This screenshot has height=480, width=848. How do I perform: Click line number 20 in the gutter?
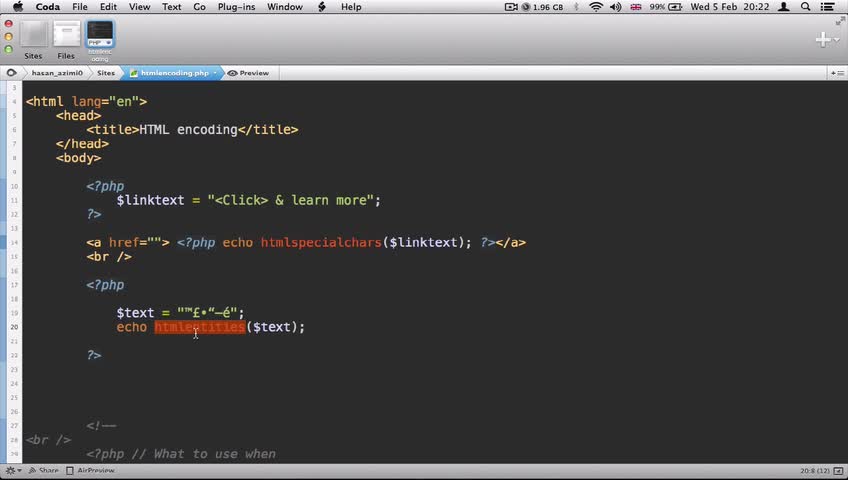pos(14,327)
